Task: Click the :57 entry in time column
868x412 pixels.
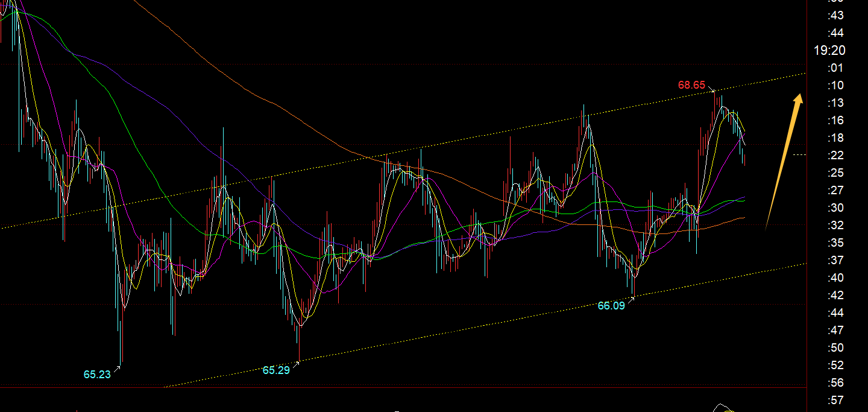Action: [x=835, y=401]
